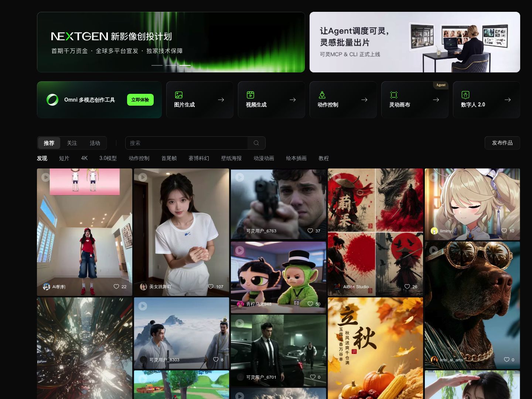Screen dimensions: 532x399
Task: Focus the 搜索 search input field
Action: pyautogui.click(x=187, y=143)
